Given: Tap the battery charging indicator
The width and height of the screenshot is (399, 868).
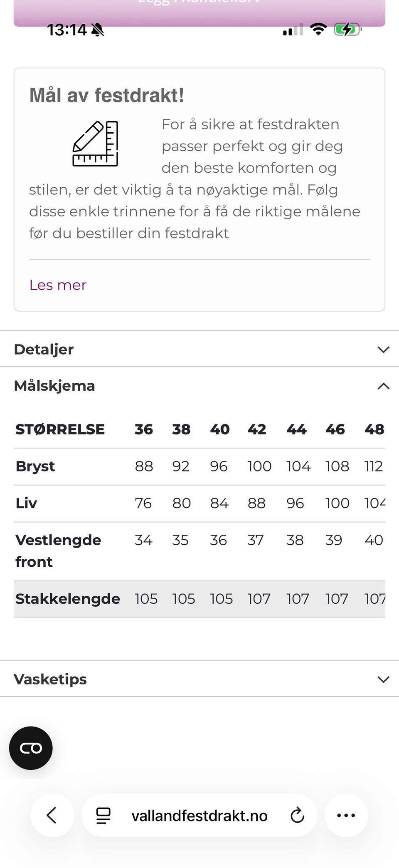Looking at the screenshot, I should 348,30.
